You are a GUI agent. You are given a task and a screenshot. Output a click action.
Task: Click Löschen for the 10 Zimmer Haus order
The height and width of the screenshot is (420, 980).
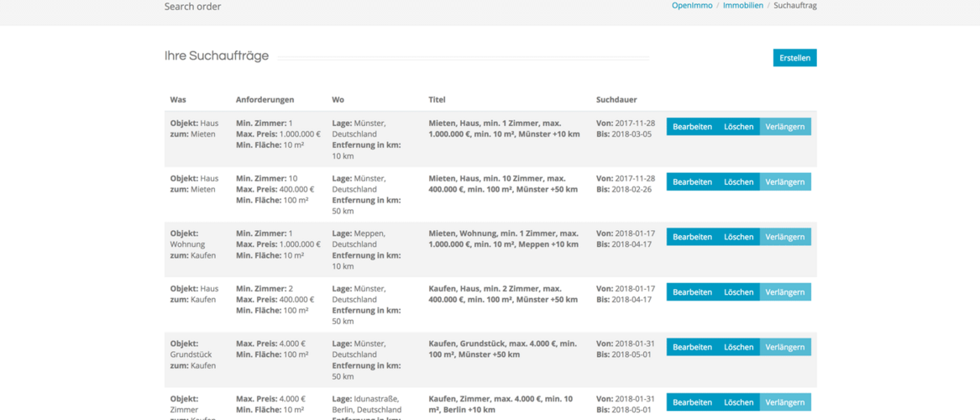click(x=739, y=182)
